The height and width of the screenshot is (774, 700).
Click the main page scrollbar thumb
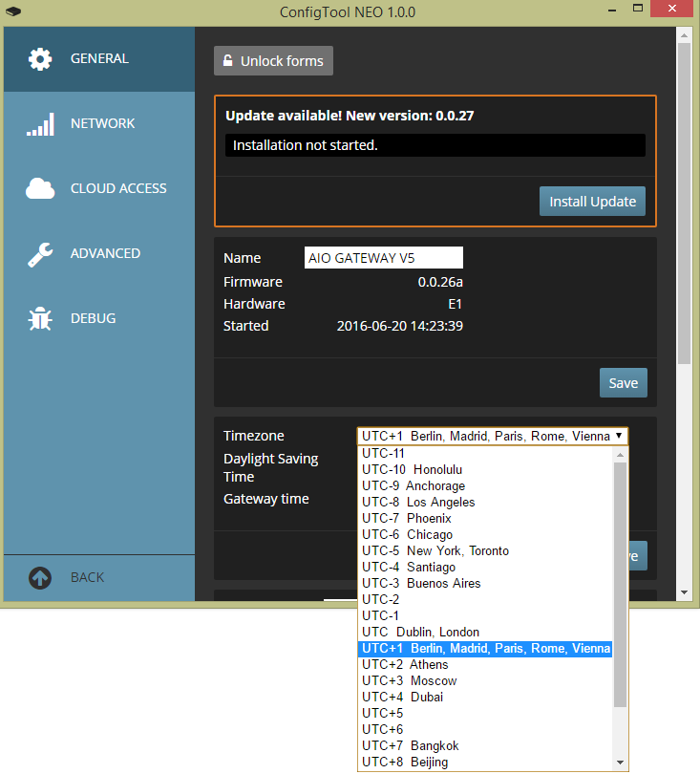pyautogui.click(x=684, y=204)
